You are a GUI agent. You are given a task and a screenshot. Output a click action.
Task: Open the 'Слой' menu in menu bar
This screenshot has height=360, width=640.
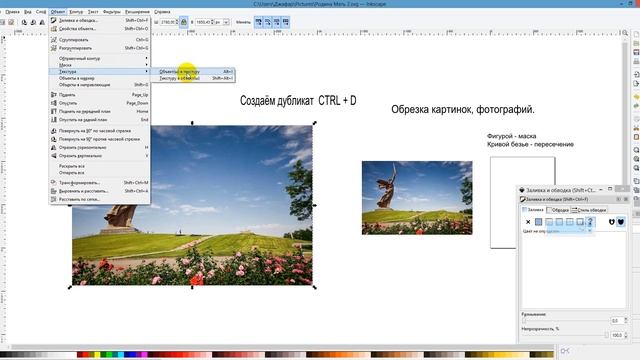pos(41,12)
